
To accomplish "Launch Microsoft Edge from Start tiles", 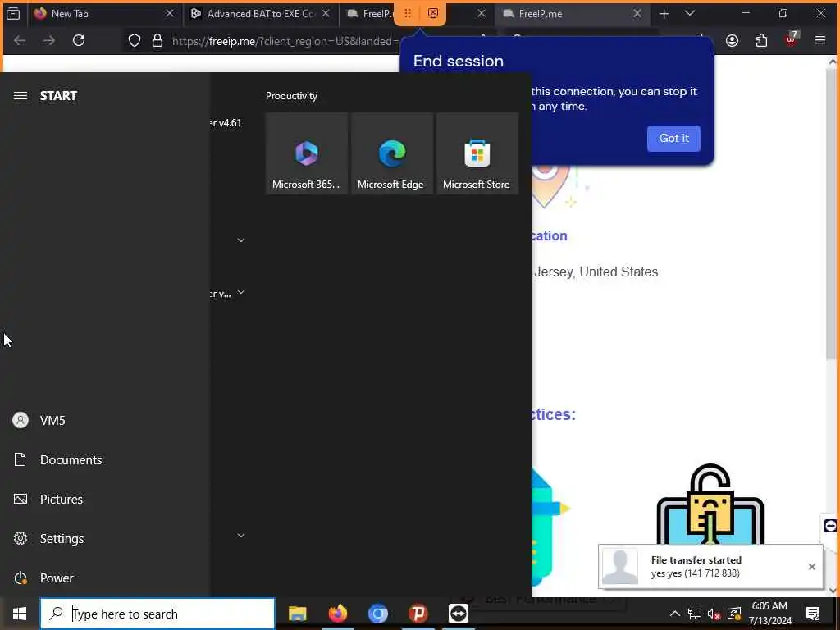I will [x=392, y=153].
